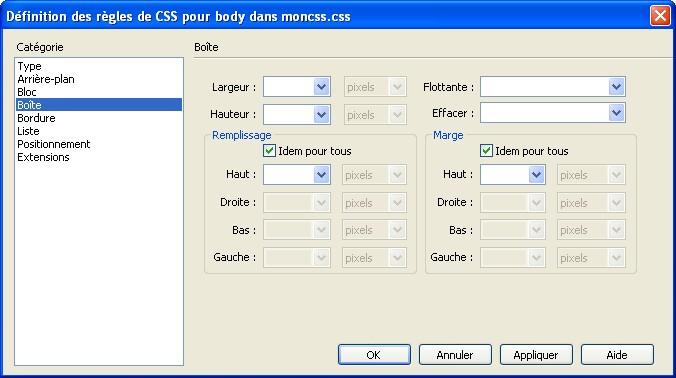The image size is (676, 378).
Task: Open Marge Haut value dropdown
Action: (x=536, y=175)
